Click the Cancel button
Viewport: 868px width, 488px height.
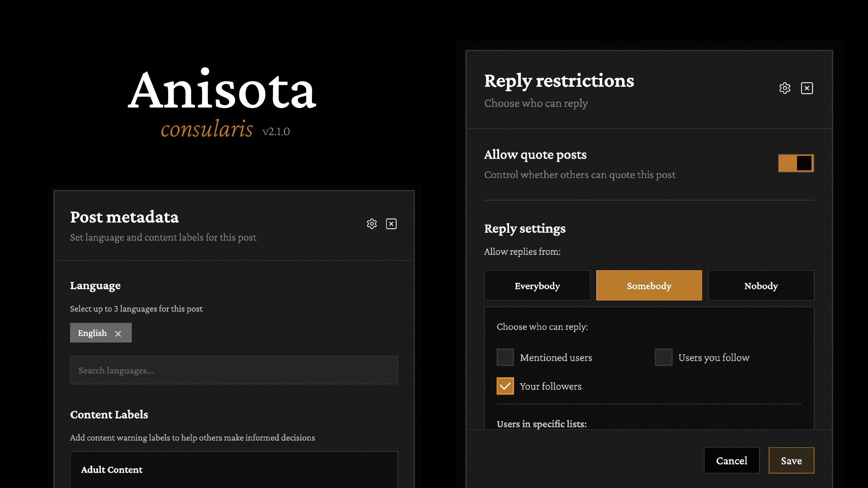tap(731, 461)
